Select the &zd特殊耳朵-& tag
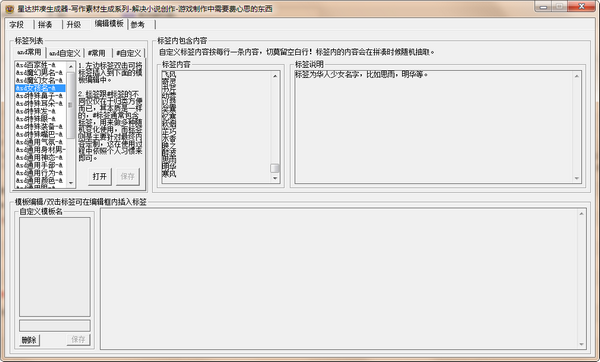This screenshot has width=600, height=362. tap(40, 103)
